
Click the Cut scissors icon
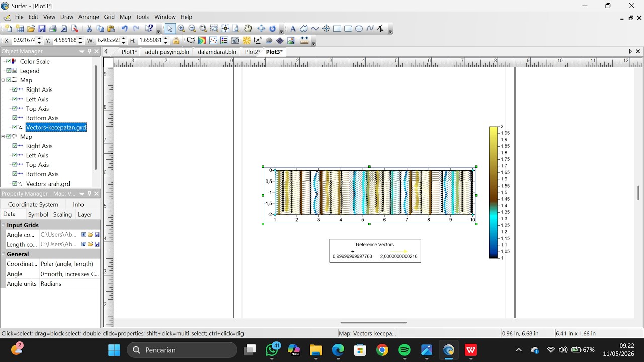coord(89,29)
